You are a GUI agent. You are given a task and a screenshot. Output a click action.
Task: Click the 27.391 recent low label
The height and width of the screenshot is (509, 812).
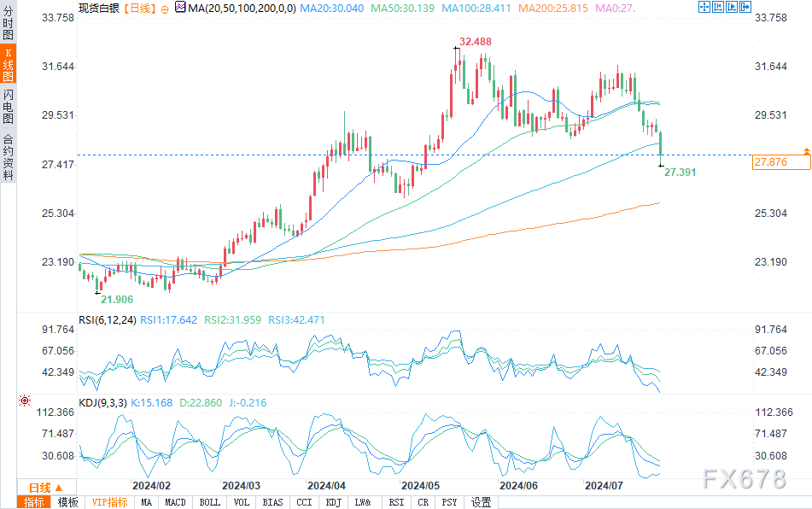(680, 172)
